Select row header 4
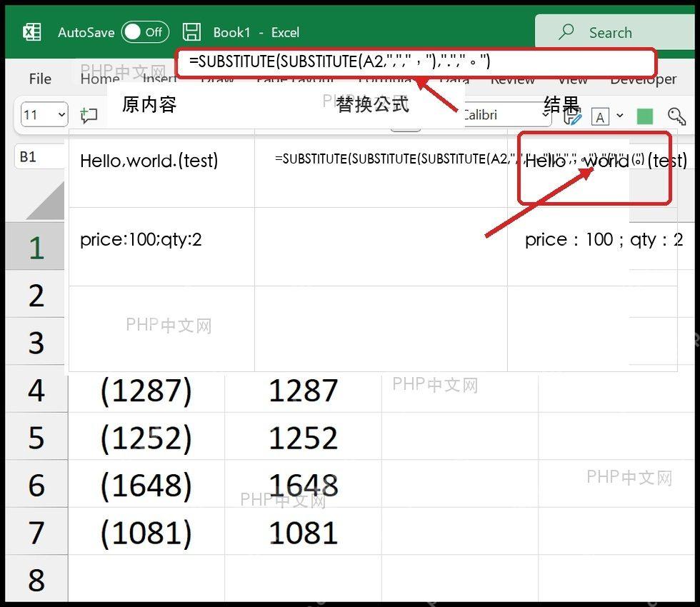Image resolution: width=700 pixels, height=607 pixels. 36,390
